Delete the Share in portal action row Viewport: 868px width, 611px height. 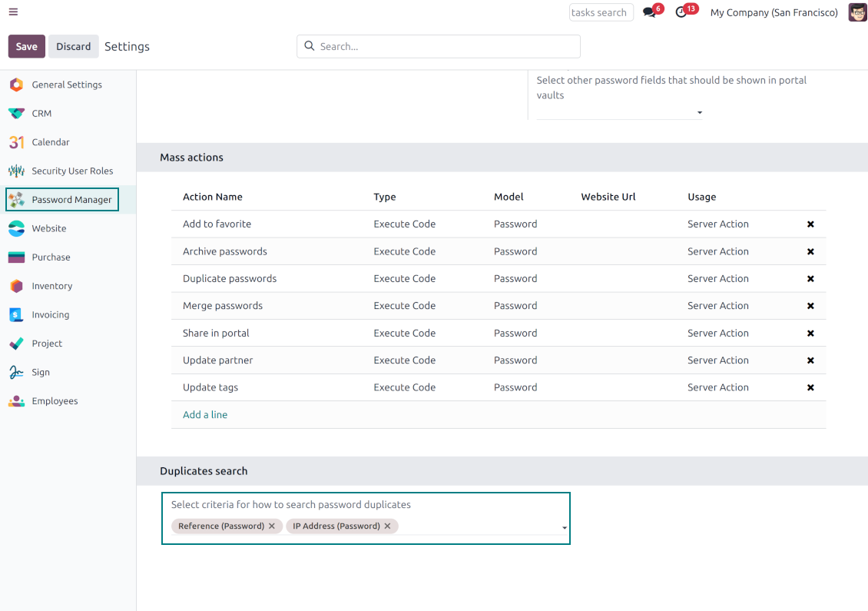810,334
